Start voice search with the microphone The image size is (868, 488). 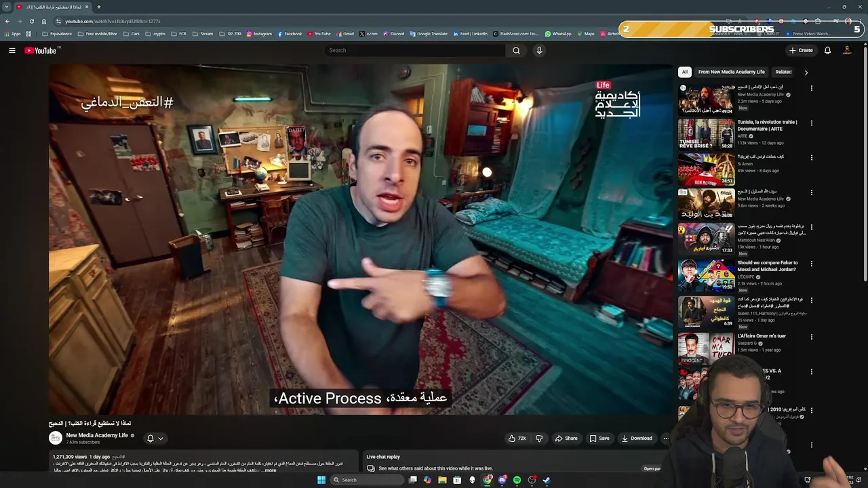tap(539, 50)
